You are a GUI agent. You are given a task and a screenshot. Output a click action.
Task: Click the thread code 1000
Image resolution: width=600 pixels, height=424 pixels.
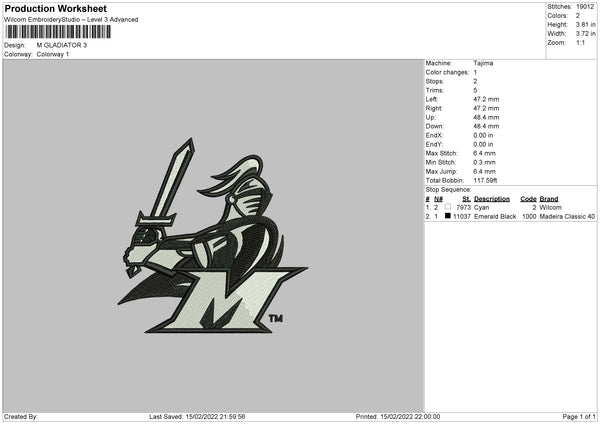[529, 217]
